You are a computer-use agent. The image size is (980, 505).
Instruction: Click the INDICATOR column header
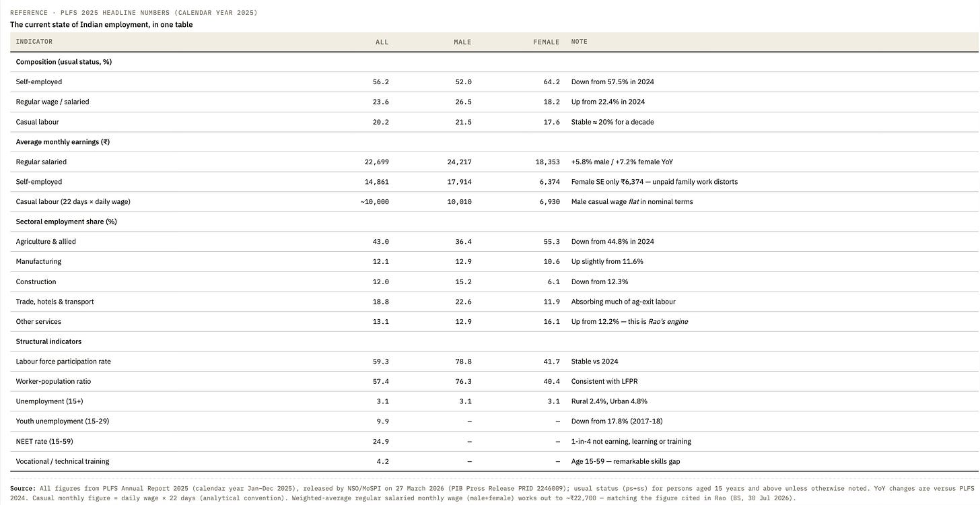coord(34,42)
